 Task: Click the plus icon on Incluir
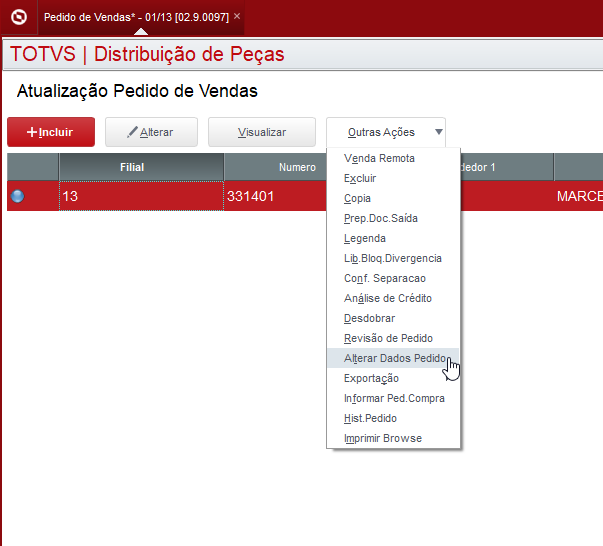pyautogui.click(x=32, y=132)
